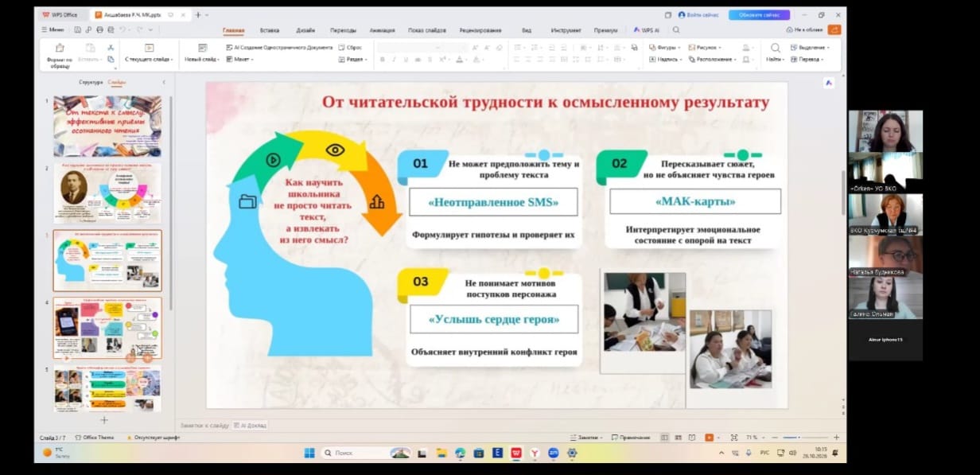
Task: Click AI Создание Одностраничного Документа
Action: [279, 48]
